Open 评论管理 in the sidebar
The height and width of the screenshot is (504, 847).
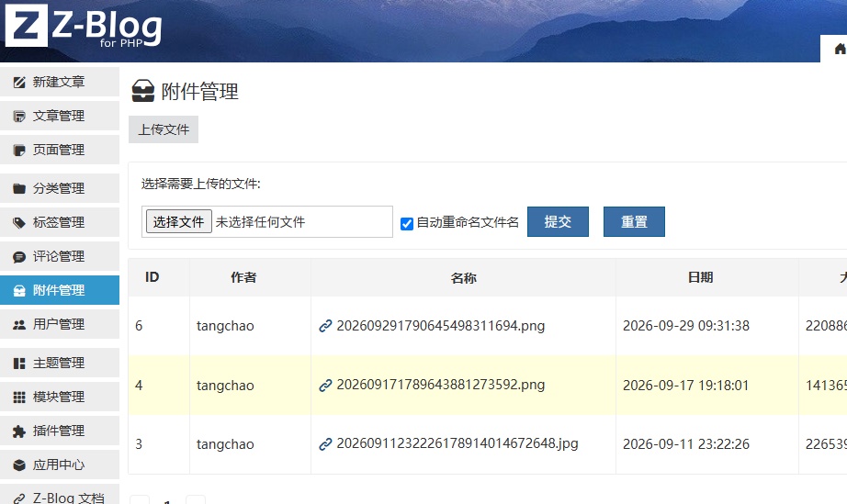pos(60,256)
